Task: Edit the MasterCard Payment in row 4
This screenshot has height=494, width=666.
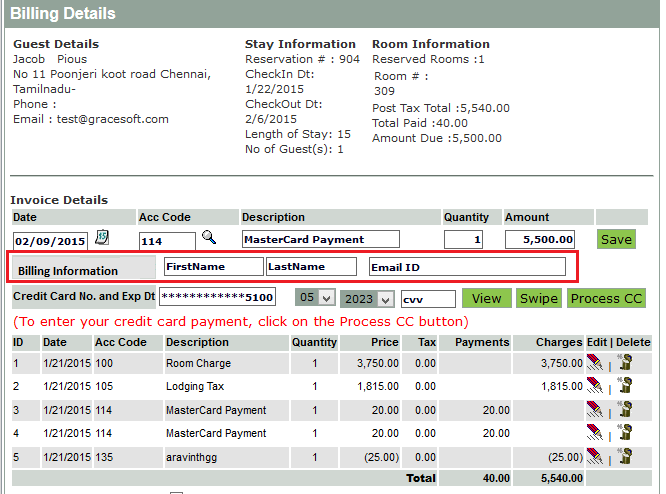Action: [594, 433]
